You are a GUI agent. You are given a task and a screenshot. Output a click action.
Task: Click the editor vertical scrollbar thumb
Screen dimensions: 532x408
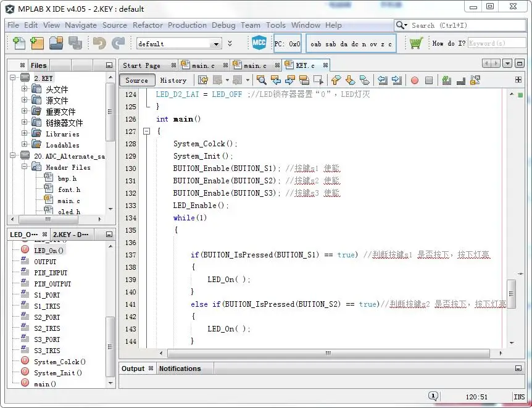[511, 294]
